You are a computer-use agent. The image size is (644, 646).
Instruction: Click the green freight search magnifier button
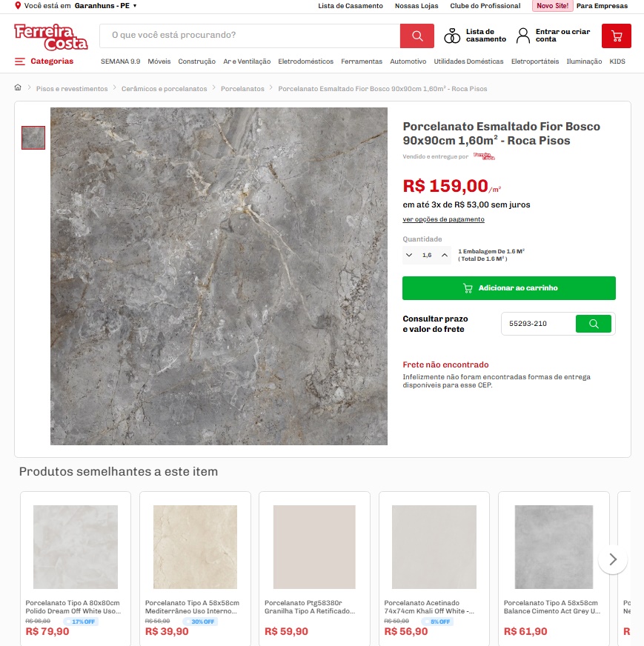click(594, 324)
